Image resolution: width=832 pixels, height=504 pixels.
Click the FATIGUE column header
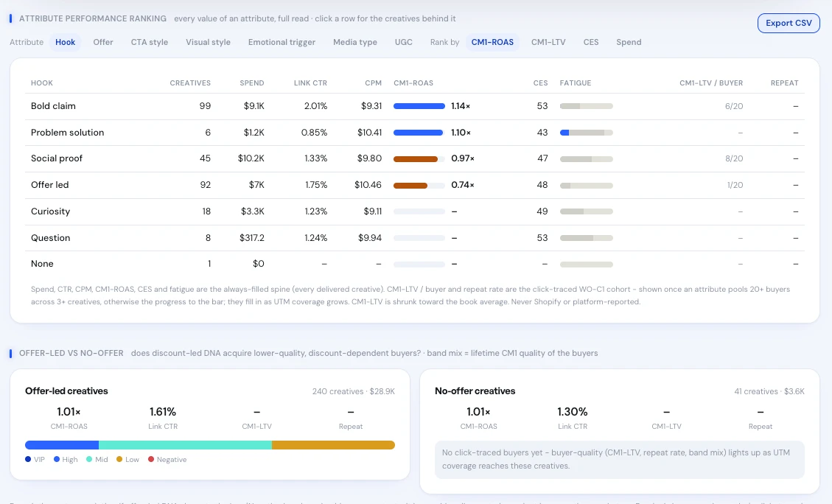click(x=576, y=83)
